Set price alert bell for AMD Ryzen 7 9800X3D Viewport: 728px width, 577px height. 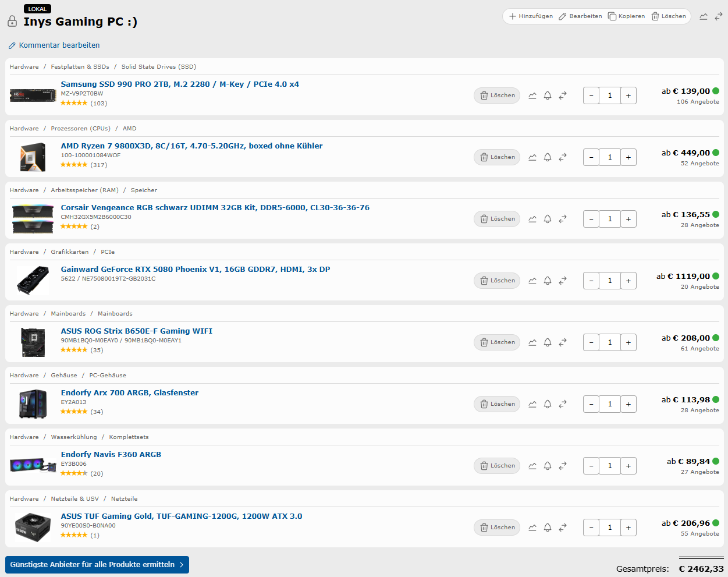click(548, 157)
